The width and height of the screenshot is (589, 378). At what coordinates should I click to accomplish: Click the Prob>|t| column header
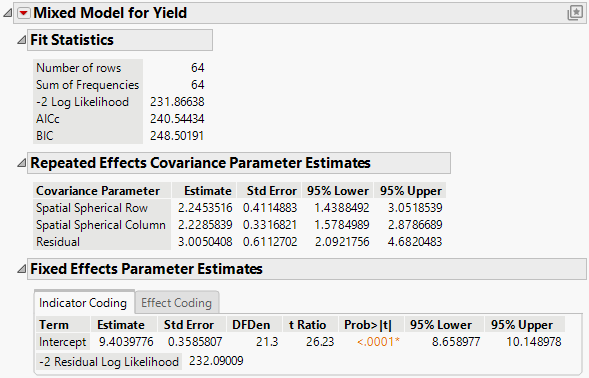[368, 325]
